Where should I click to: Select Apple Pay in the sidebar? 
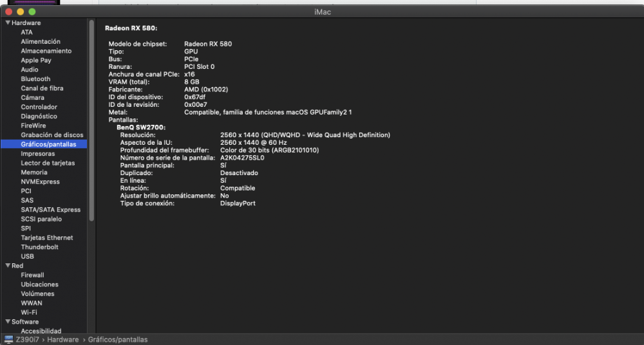point(36,61)
